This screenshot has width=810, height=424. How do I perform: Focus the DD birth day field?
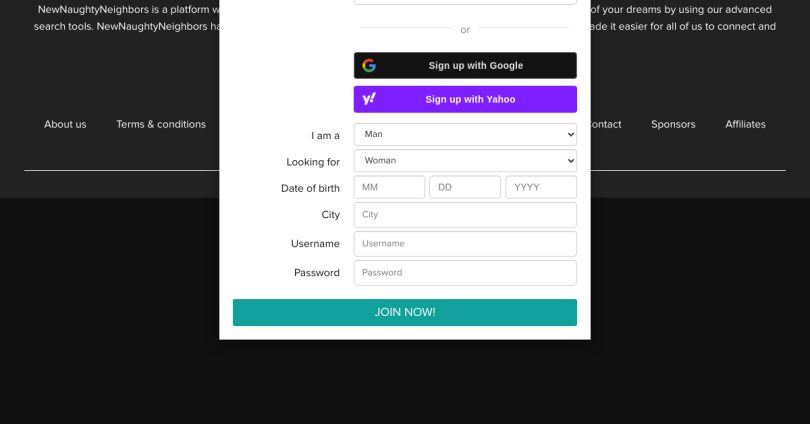(464, 187)
